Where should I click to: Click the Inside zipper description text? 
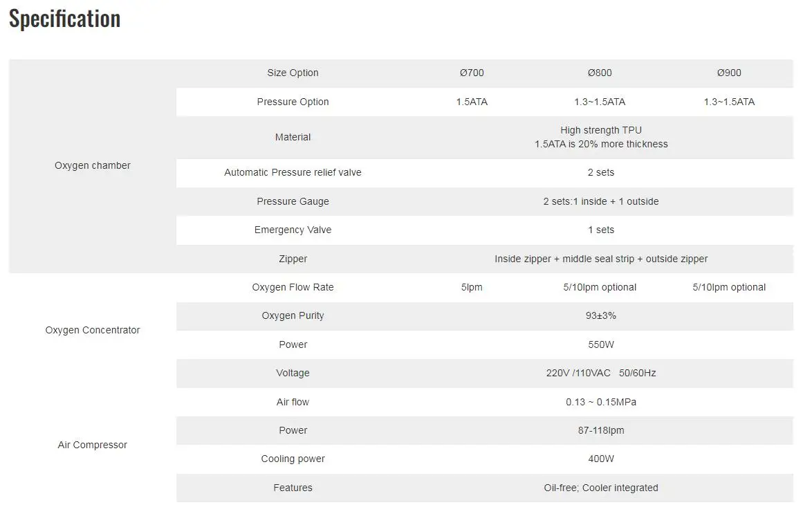(600, 259)
